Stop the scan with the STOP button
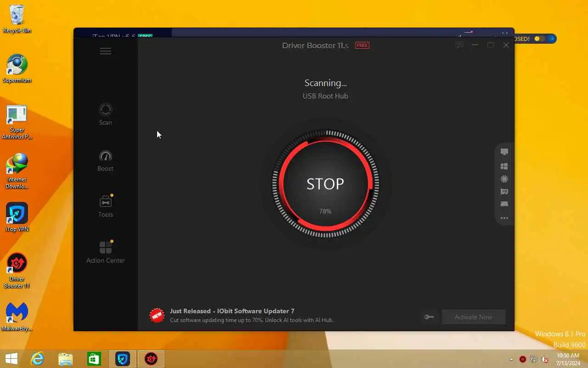Screen dimensions: 588x368 [325, 184]
